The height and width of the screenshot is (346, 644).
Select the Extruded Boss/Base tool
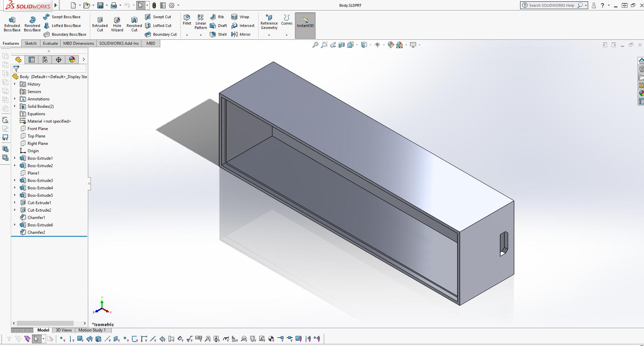click(x=12, y=24)
